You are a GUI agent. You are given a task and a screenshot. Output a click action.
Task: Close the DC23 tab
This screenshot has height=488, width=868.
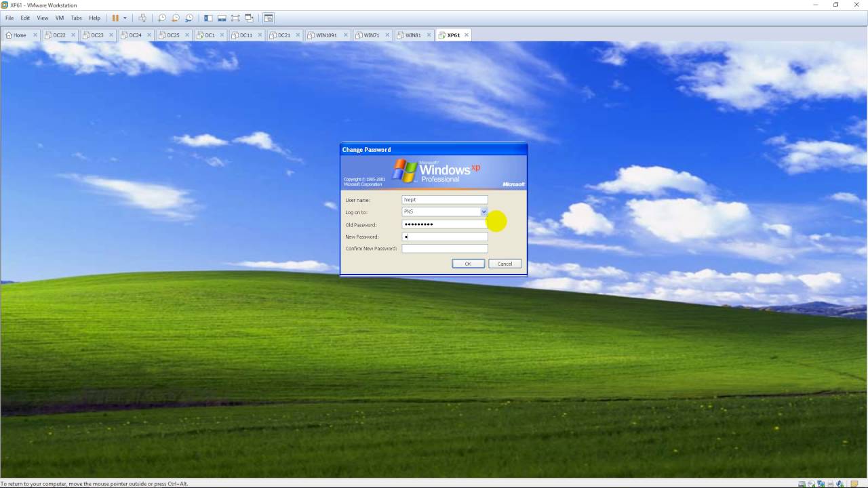[111, 35]
